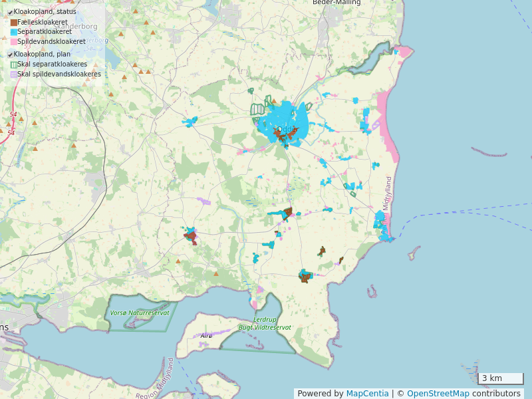This screenshot has width=532, height=399.
Task: Click the pink Spildevandskloakeret legend swatch
Action: click(x=14, y=41)
